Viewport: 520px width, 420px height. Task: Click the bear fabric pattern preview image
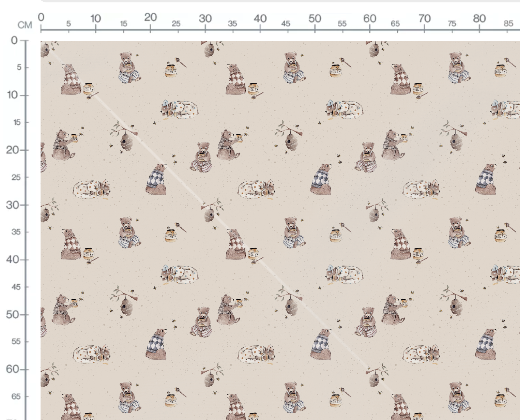coord(280,230)
